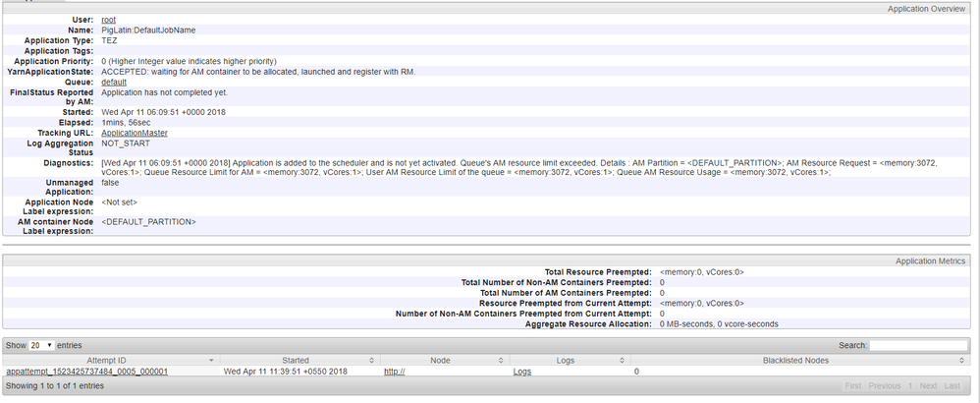The height and width of the screenshot is (403, 980).
Task: Select the Started value 'Wed Apr 11 06:09:51 +0000 2018'
Action: [x=163, y=112]
